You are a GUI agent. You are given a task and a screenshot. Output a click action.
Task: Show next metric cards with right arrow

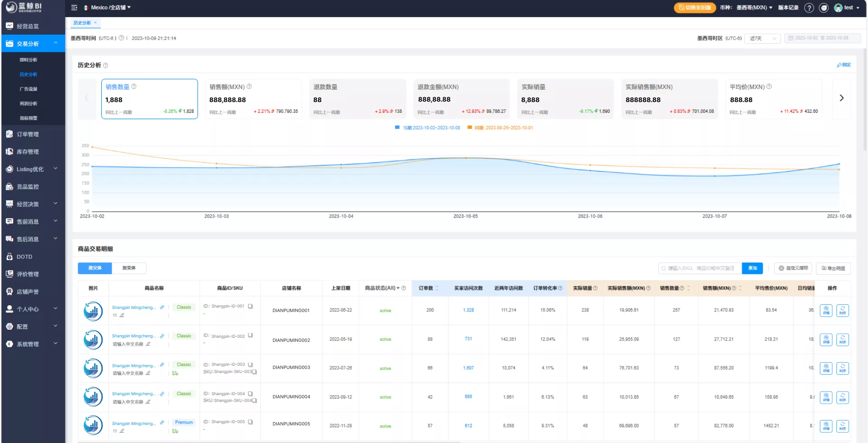[841, 98]
